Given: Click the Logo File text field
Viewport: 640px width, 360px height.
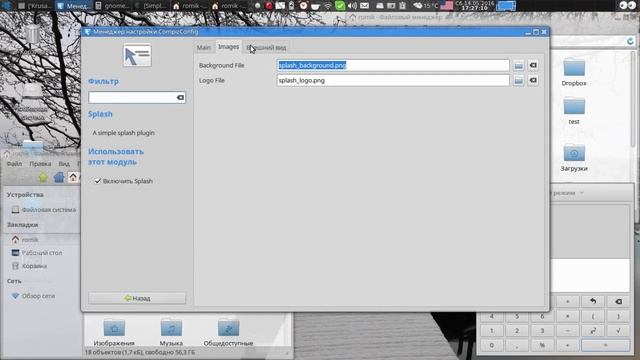Looking at the screenshot, I should (393, 80).
